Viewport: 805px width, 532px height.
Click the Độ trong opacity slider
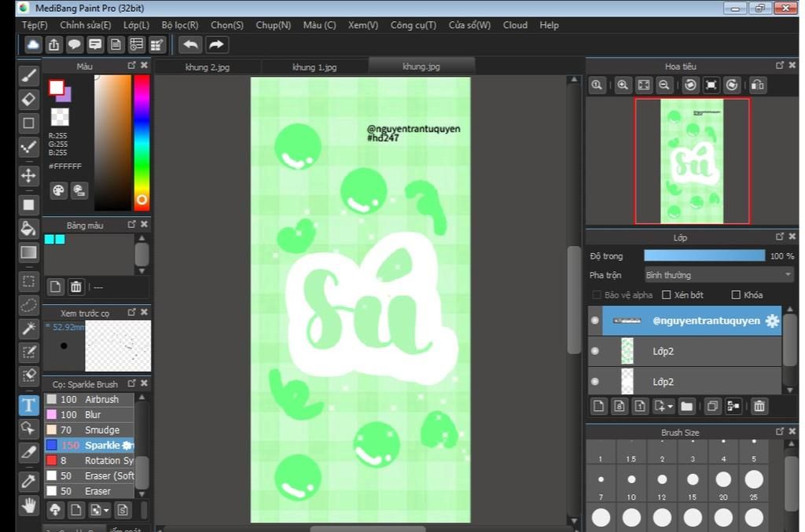(704, 255)
